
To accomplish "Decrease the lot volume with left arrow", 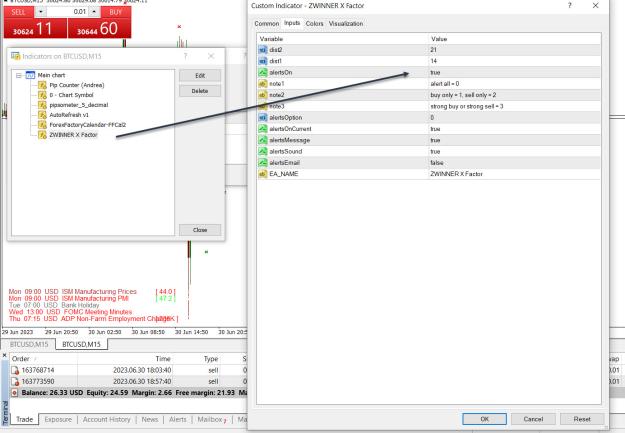I will click(40, 12).
